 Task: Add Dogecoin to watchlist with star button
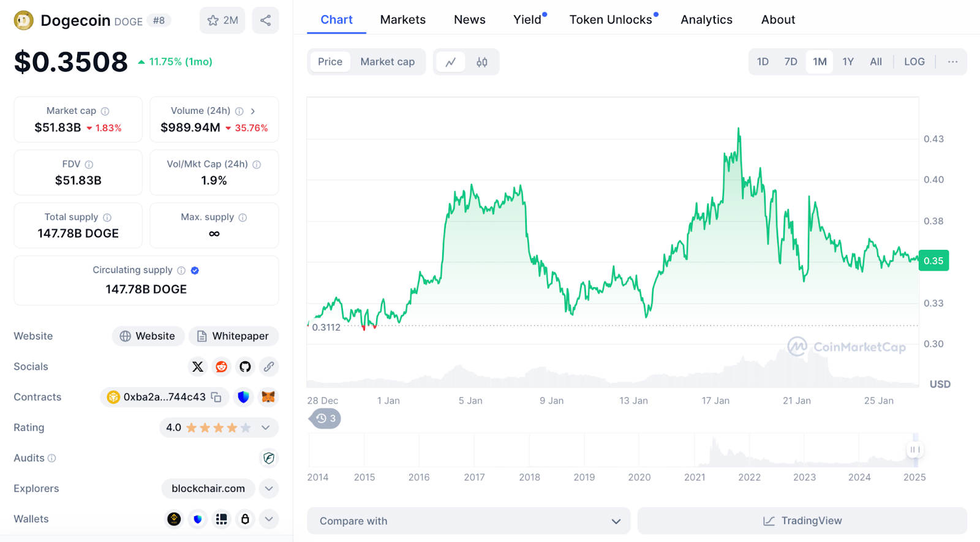coord(222,20)
